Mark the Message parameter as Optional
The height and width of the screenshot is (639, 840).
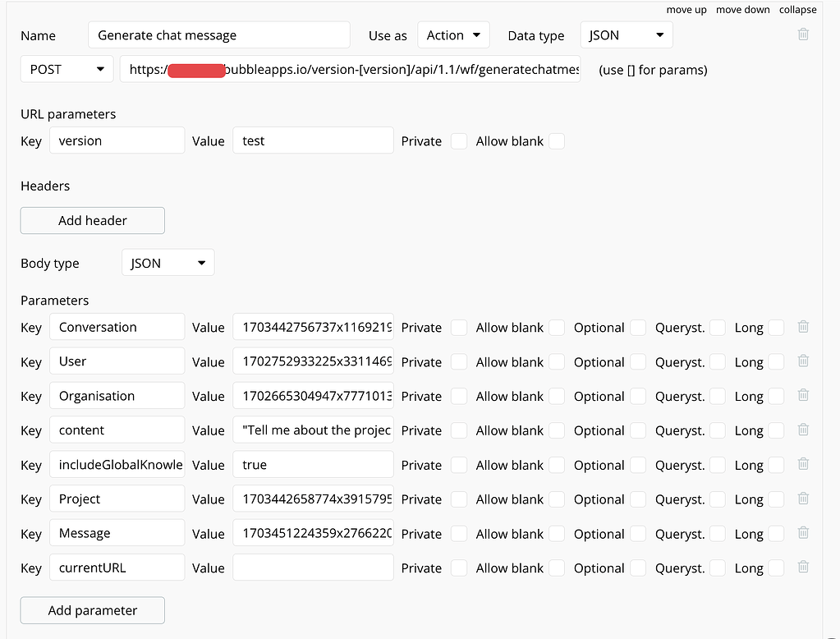(639, 533)
